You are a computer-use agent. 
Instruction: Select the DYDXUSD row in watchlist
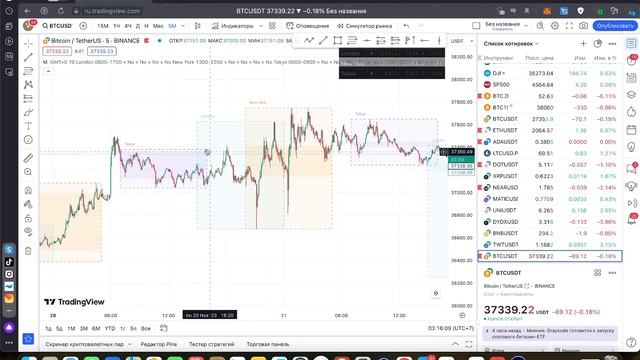(x=550, y=222)
